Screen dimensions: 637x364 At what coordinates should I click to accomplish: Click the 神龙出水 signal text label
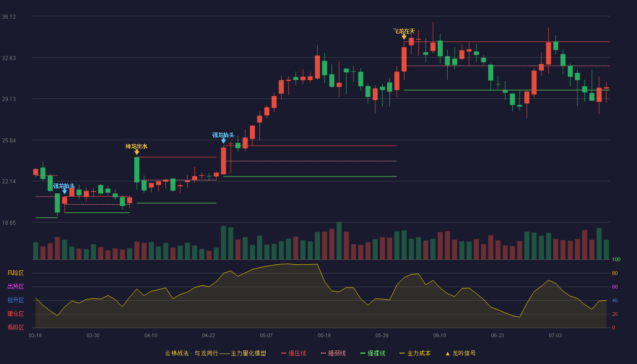[136, 147]
